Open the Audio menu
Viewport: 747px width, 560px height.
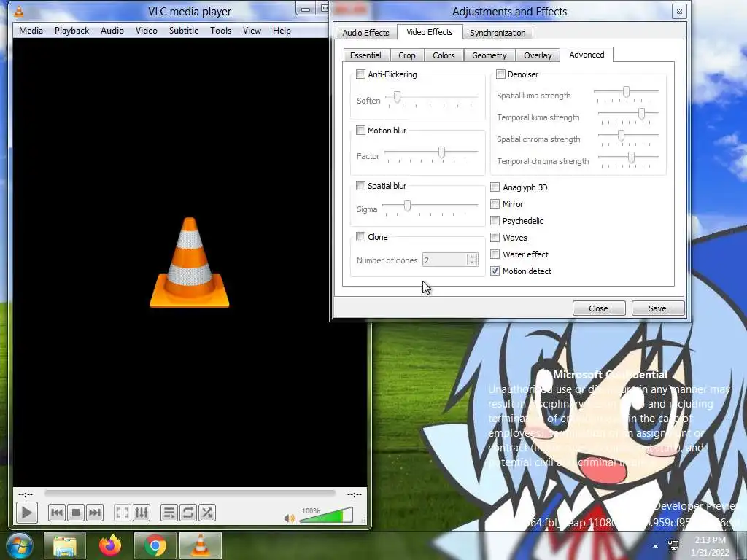coord(112,31)
